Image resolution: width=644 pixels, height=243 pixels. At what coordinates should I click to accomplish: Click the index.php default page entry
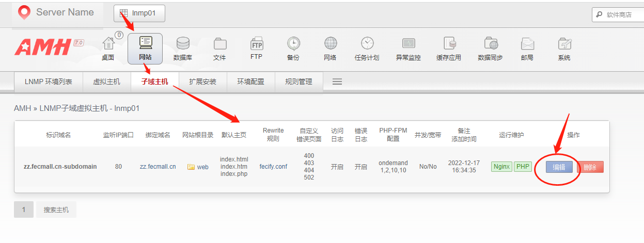pos(234,174)
